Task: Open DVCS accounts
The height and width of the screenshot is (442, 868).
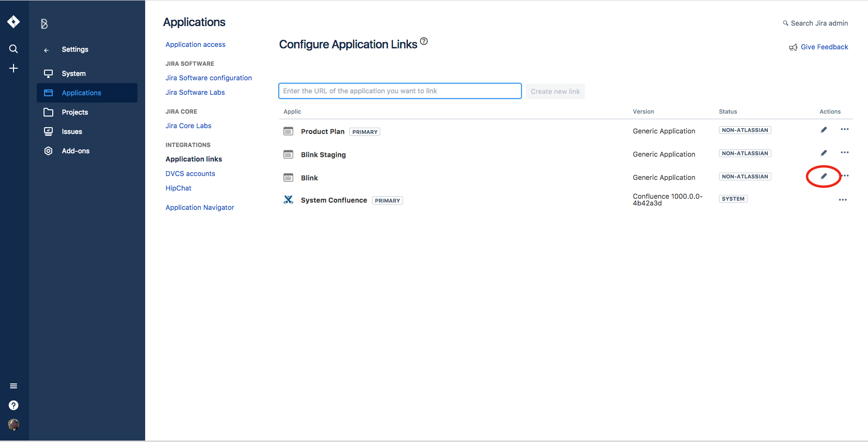Action: click(x=190, y=174)
